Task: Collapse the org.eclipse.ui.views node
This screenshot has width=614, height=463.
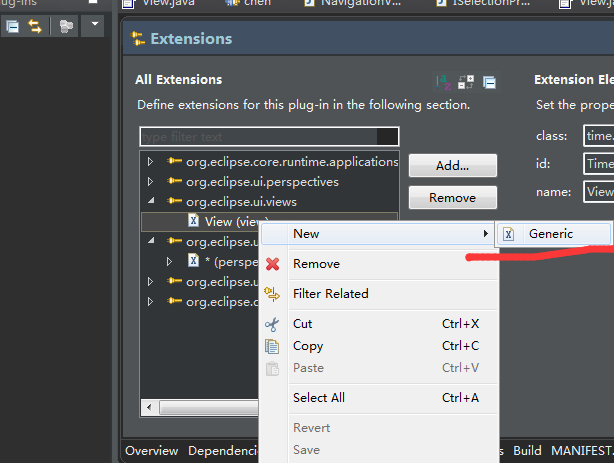Action: tap(151, 202)
